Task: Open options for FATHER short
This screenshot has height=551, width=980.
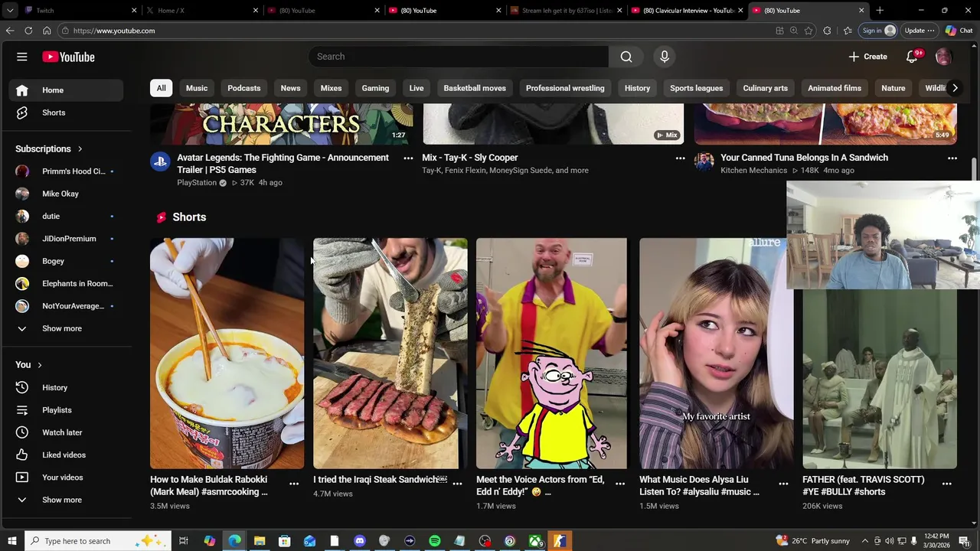Action: pyautogui.click(x=947, y=484)
